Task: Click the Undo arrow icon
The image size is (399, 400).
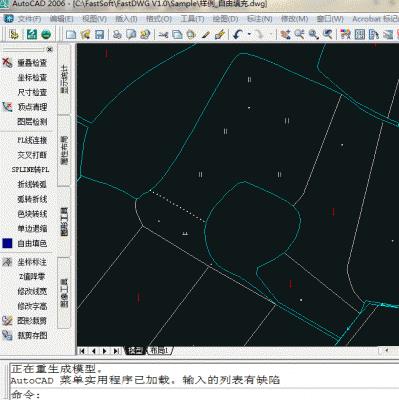Action: (238, 34)
